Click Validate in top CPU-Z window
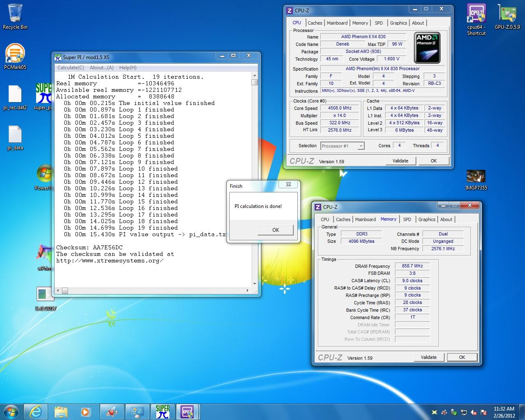 coord(400,161)
